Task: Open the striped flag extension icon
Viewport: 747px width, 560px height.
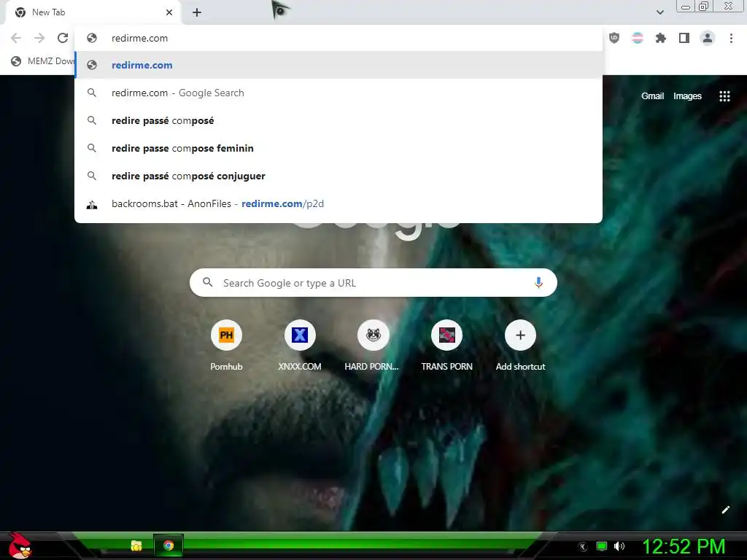Action: (x=638, y=38)
